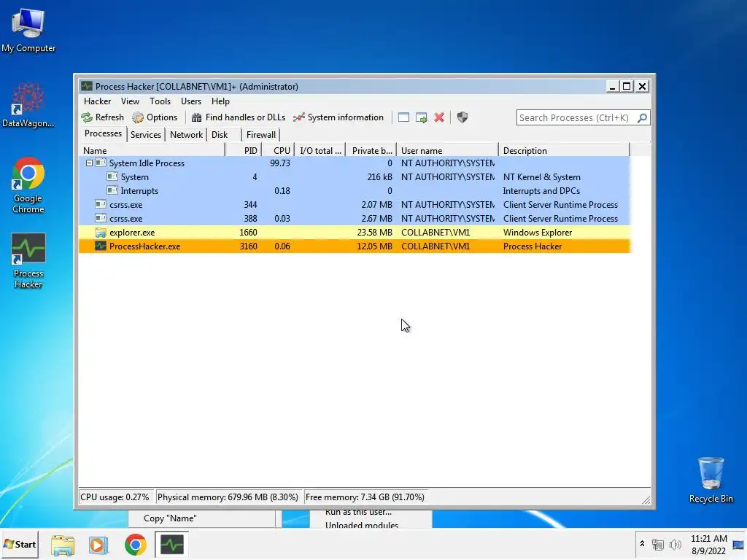This screenshot has width=747, height=560.
Task: Click the ProcessHacker.exe row icon
Action: pyautogui.click(x=101, y=246)
